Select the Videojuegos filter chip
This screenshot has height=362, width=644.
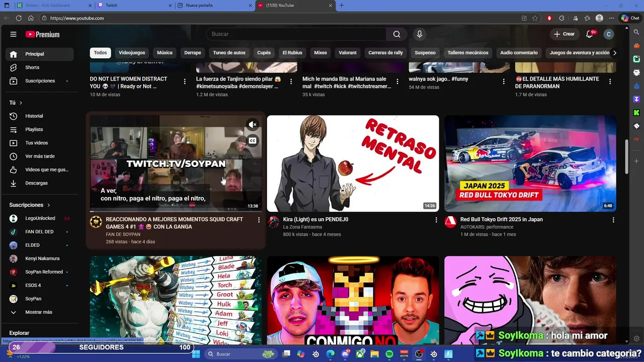coord(132,53)
